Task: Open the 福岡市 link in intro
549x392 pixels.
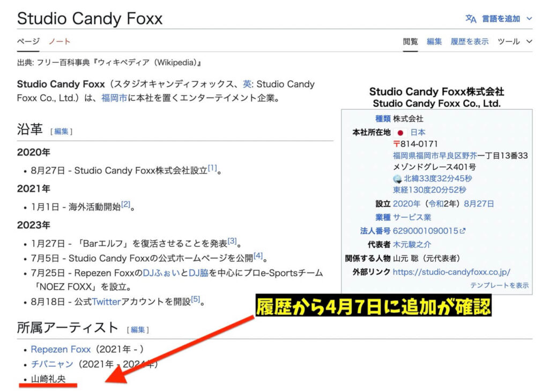Action: click(114, 98)
